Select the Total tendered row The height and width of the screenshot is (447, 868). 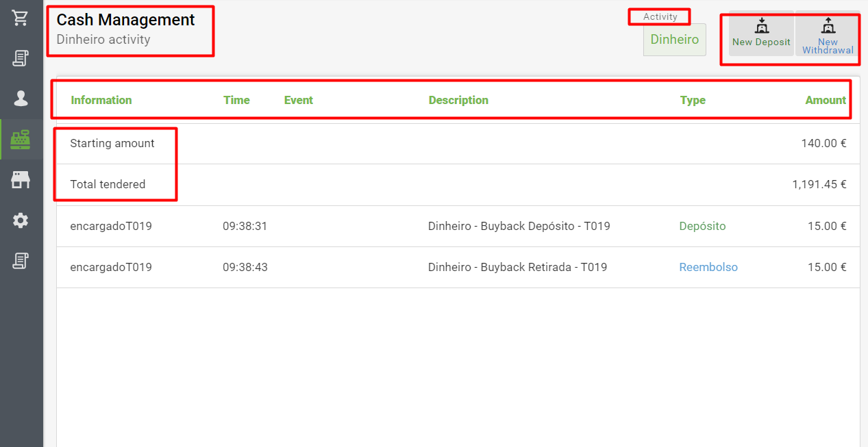pyautogui.click(x=108, y=184)
